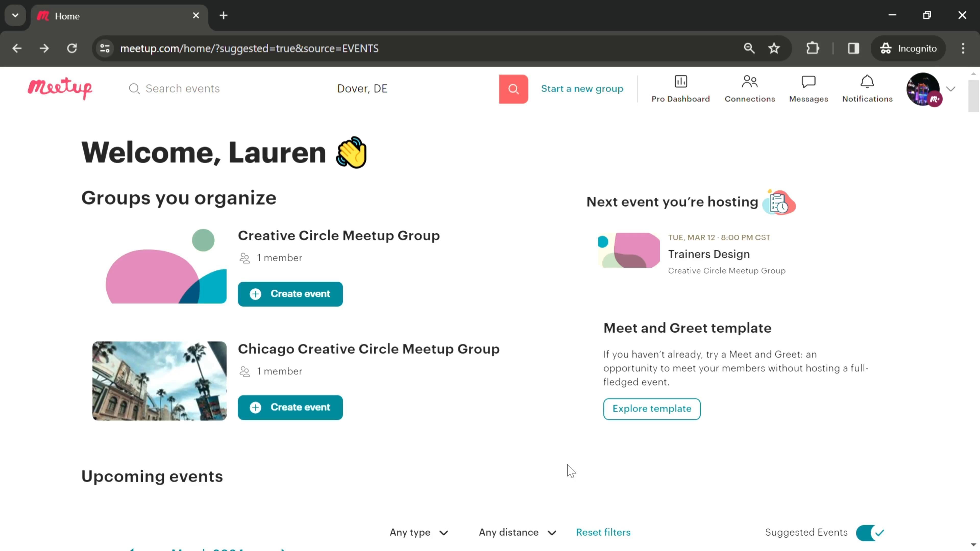Screen dimensions: 980x551
Task: Click Explore template button
Action: coord(651,409)
